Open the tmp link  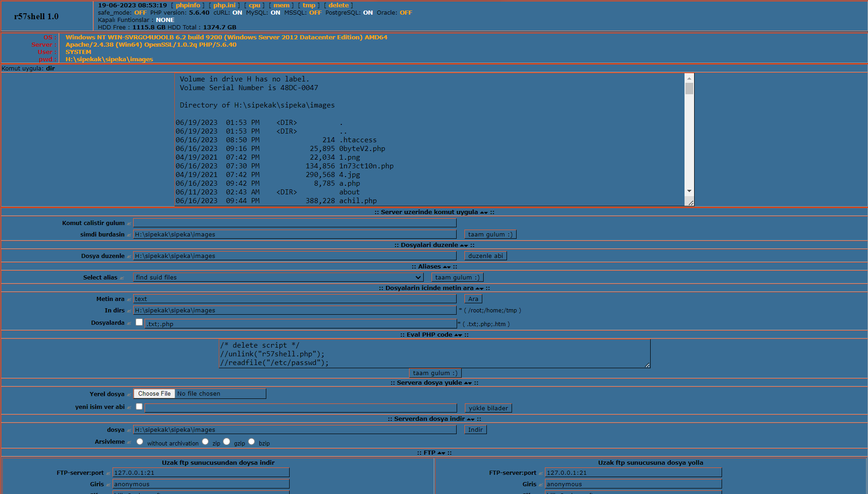pos(309,5)
